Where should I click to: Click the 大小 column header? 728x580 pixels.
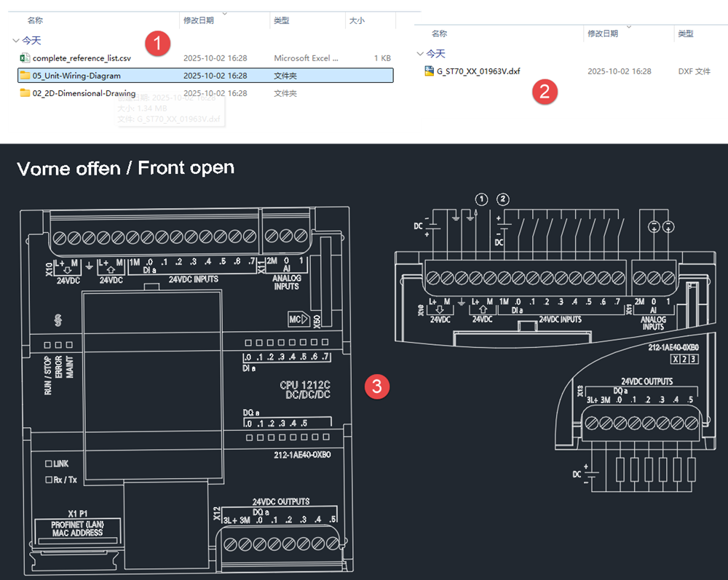point(357,21)
